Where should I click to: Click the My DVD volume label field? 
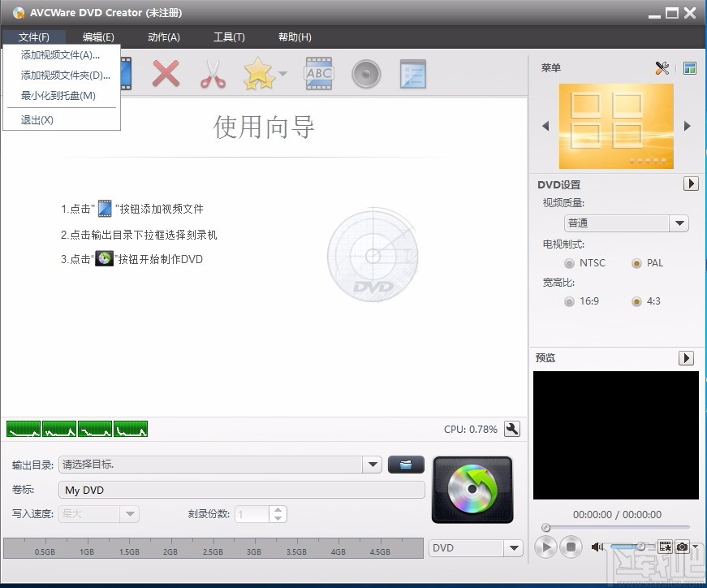pyautogui.click(x=239, y=490)
